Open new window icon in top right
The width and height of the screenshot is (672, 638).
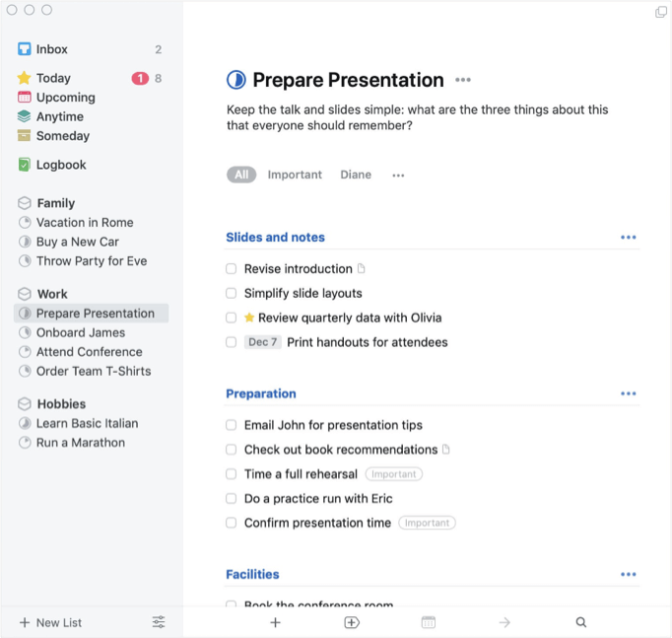(x=661, y=12)
